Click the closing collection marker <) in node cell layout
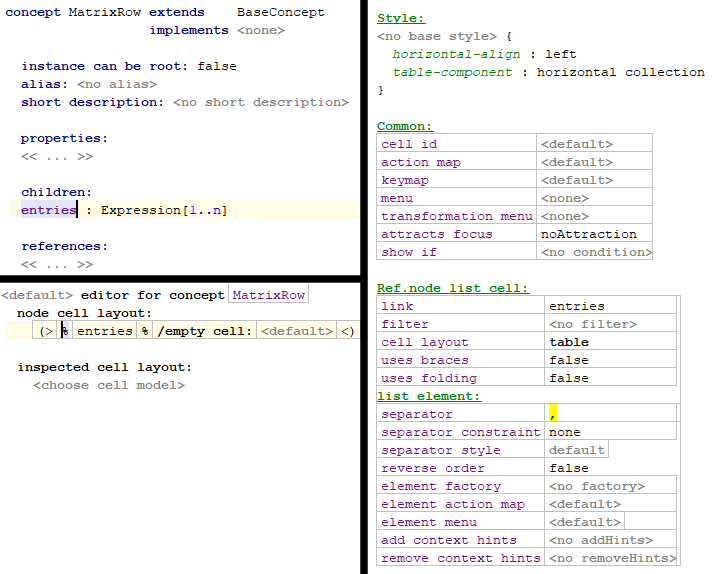The image size is (725, 574). [x=347, y=331]
